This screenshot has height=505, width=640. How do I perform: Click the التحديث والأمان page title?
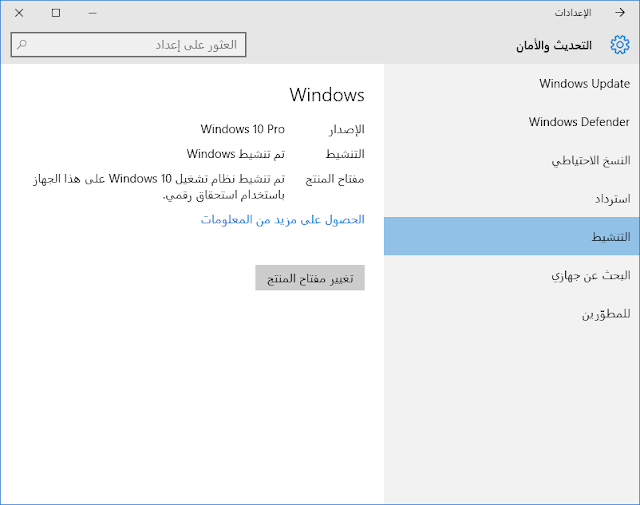pyautogui.click(x=554, y=45)
